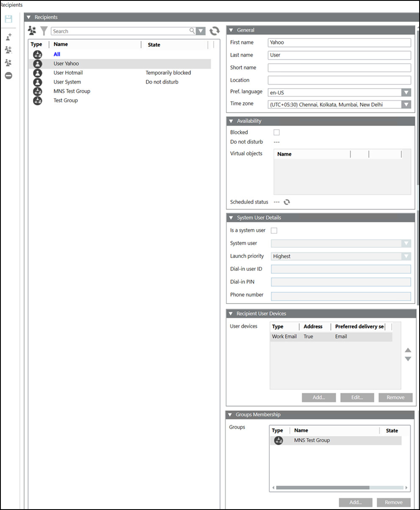Image resolution: width=420 pixels, height=510 pixels.
Task: Click the Do not disturb state cell
Action: click(x=162, y=82)
